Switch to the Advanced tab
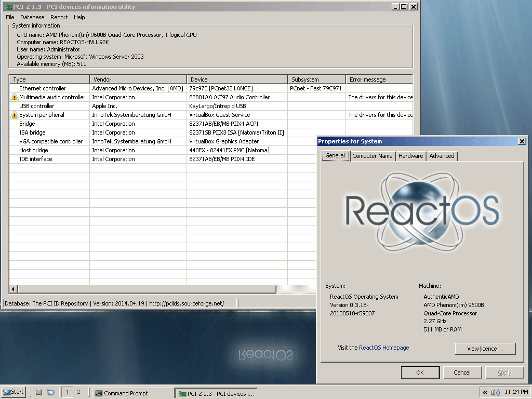 pos(442,156)
